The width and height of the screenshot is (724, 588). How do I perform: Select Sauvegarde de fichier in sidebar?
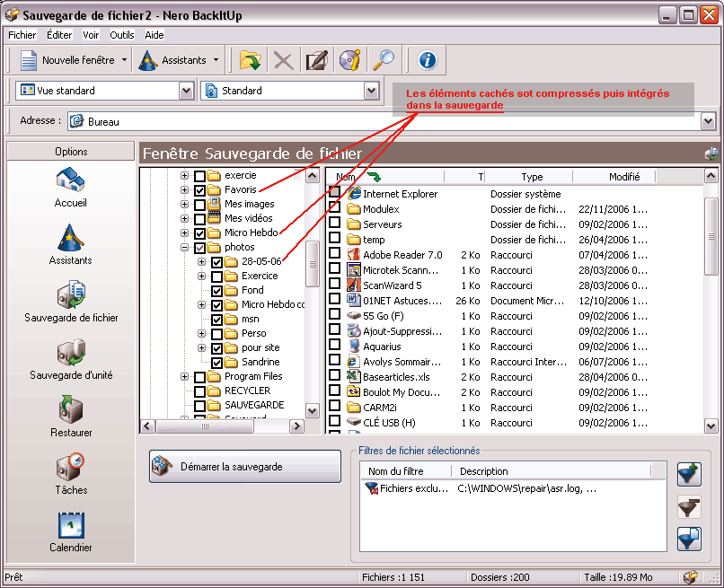coord(71,302)
